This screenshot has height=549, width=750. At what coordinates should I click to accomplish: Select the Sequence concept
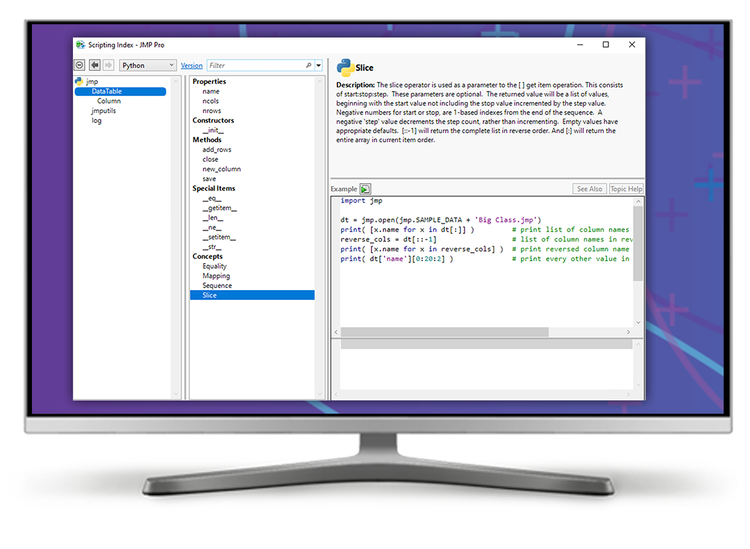[x=217, y=285]
